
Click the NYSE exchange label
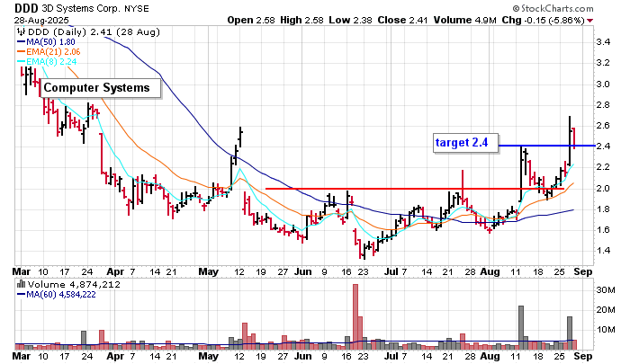[137, 8]
